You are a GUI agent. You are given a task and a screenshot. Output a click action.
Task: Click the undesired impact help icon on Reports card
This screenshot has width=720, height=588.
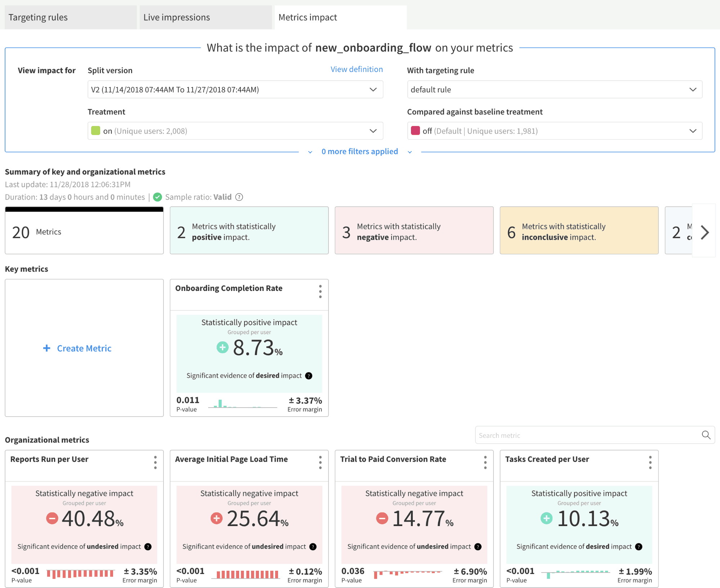tap(147, 547)
